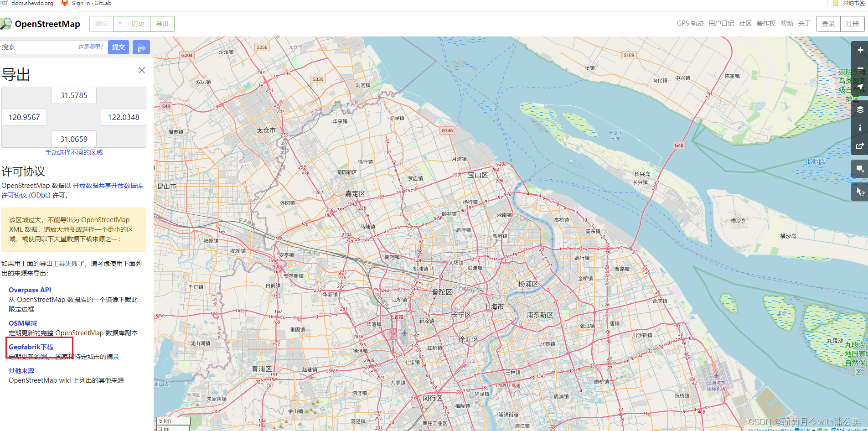Click 手动选择不同的区域 link
Viewport: 868px width, 431px height.
click(74, 152)
